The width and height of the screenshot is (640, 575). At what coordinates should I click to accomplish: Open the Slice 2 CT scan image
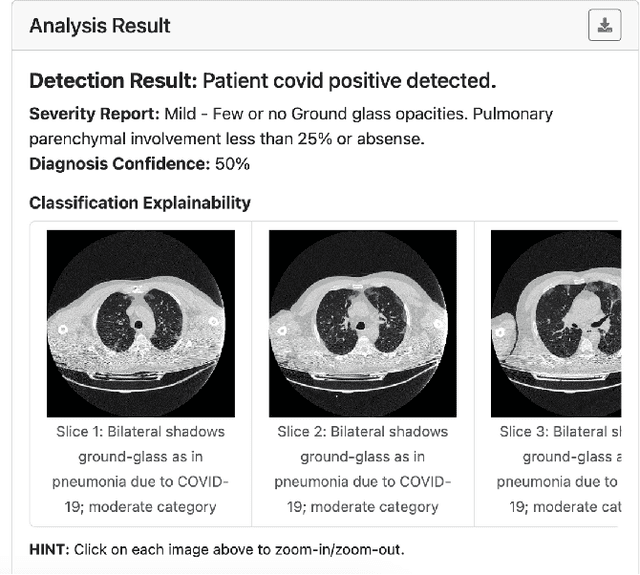coord(362,323)
